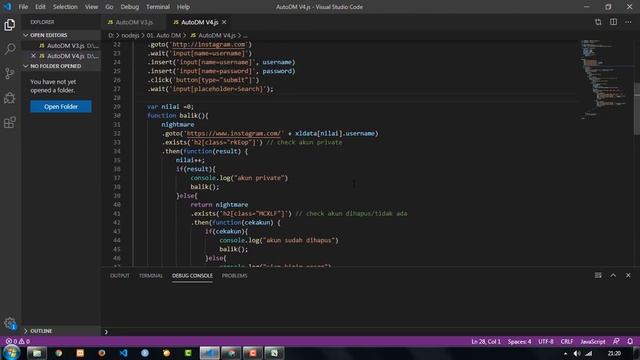This screenshot has width=640, height=360.
Task: Switch to the AutoDM V3.js tab
Action: [x=134, y=22]
